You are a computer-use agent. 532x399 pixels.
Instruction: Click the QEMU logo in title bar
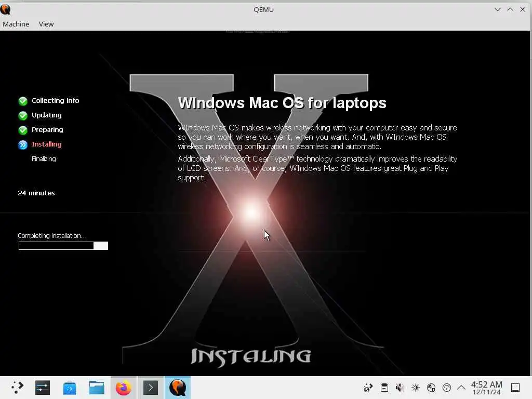(x=5, y=9)
